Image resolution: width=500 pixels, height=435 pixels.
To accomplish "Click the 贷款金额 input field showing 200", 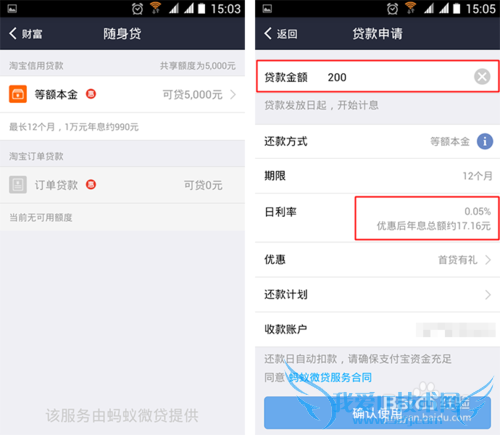I will coord(377,76).
